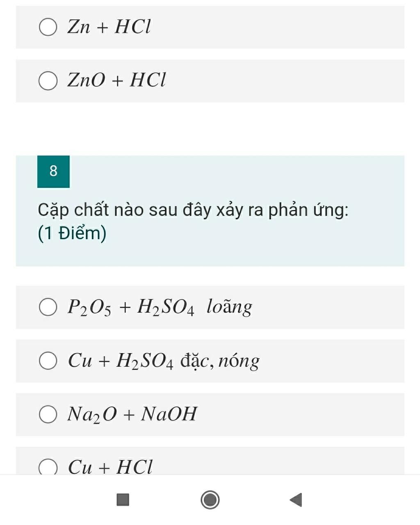This screenshot has height=525, width=420.
Task: Click the Cu + H2SO4 formula text
Action: coord(121,361)
